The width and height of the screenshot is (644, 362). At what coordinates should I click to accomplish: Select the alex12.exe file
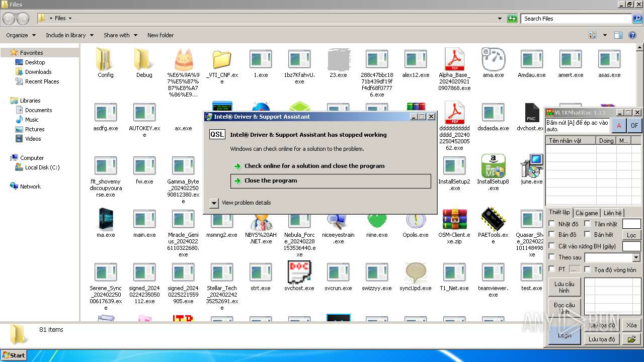point(416,63)
